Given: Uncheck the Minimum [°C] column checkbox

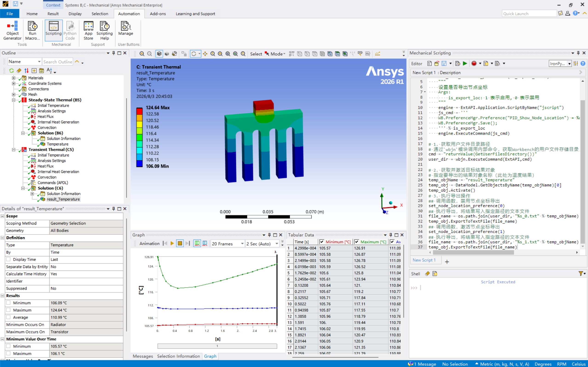Looking at the screenshot, I should click(x=322, y=242).
